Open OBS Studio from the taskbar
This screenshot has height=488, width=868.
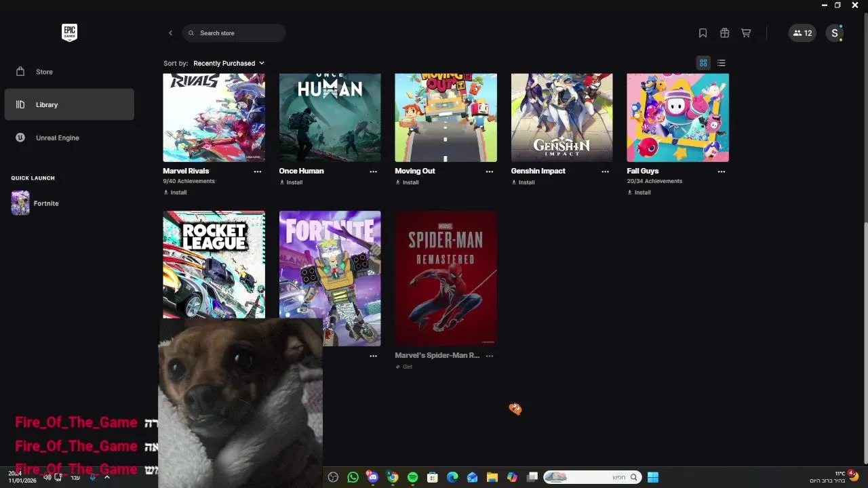333,477
